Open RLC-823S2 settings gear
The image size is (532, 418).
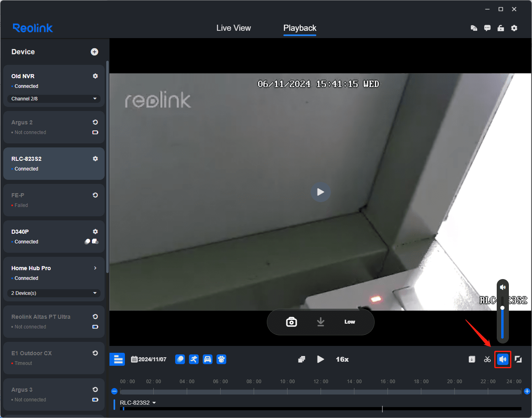coord(95,158)
